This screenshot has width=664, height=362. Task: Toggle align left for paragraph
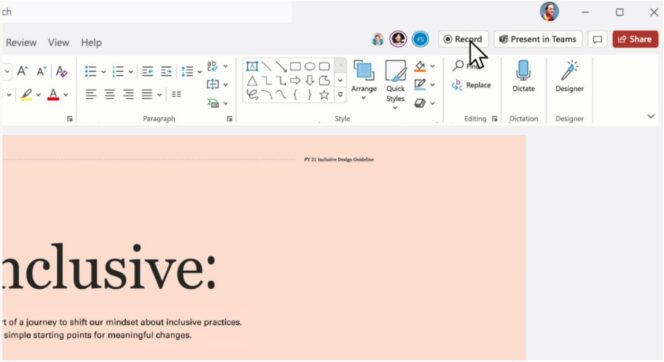[91, 94]
